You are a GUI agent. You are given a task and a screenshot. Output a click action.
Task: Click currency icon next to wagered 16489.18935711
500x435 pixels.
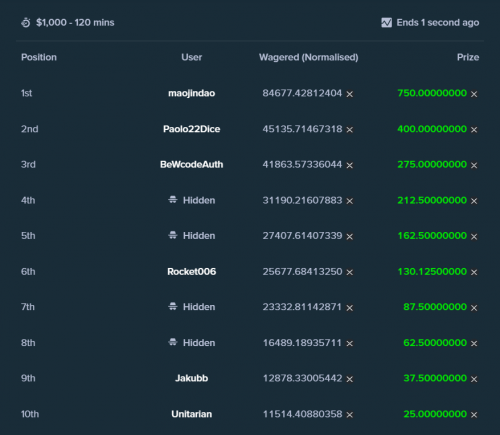pos(349,343)
